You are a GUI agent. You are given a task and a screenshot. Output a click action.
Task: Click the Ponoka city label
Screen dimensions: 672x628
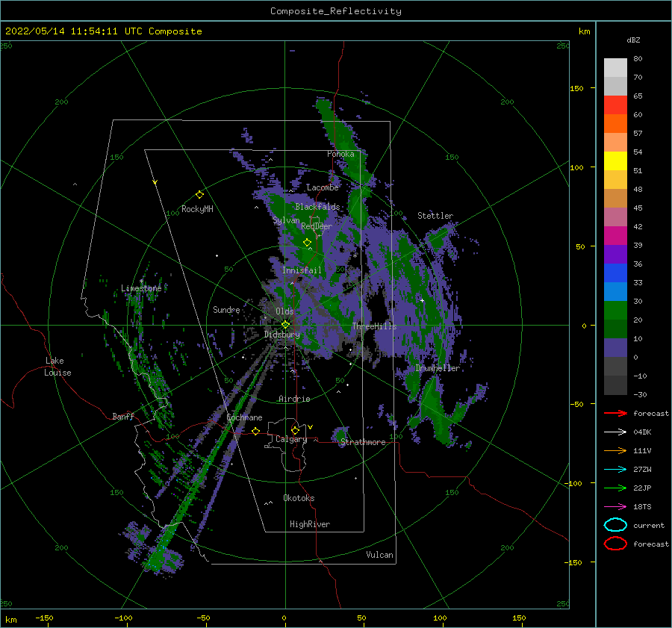click(340, 154)
